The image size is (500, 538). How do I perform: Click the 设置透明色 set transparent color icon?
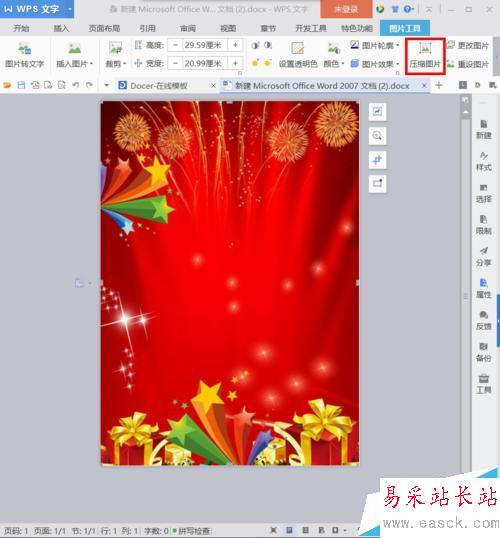click(298, 49)
